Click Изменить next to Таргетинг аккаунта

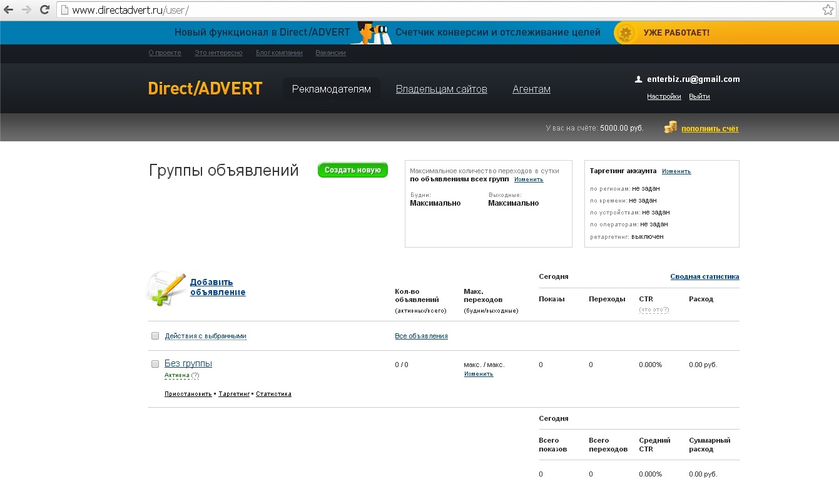[676, 171]
